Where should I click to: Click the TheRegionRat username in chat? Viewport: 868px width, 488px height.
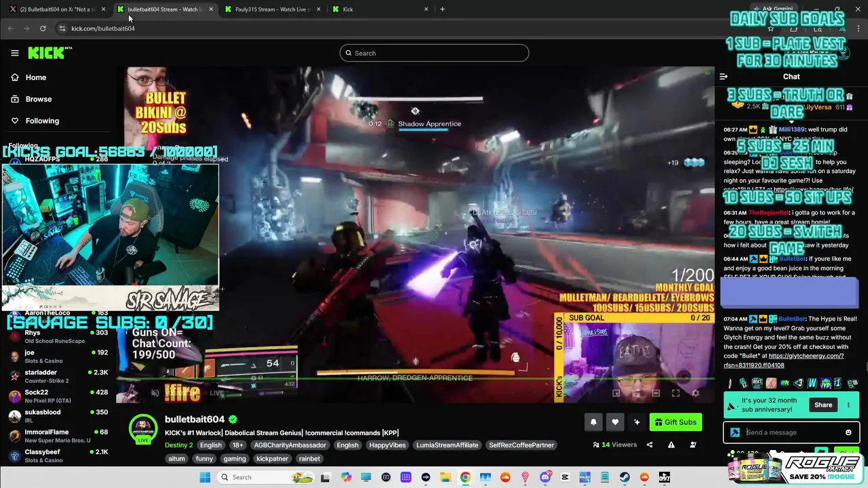[x=769, y=213]
